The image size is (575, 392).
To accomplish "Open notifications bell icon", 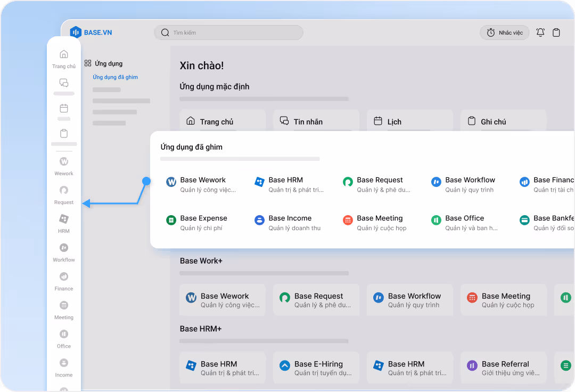I will click(540, 32).
